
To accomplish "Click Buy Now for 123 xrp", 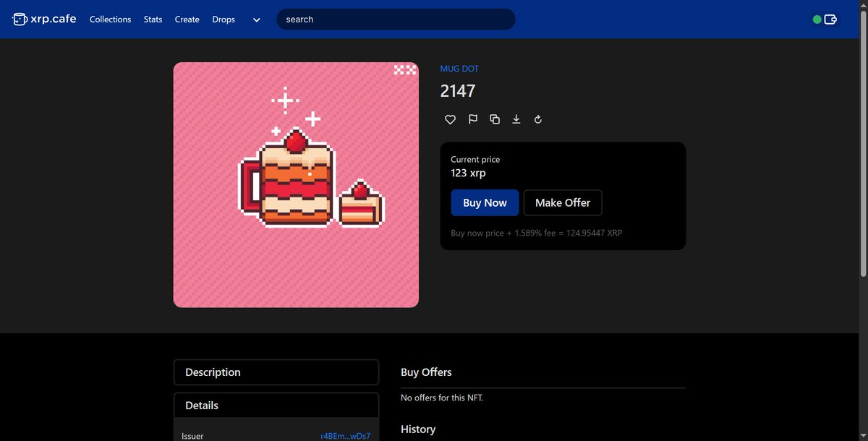I will [x=485, y=202].
